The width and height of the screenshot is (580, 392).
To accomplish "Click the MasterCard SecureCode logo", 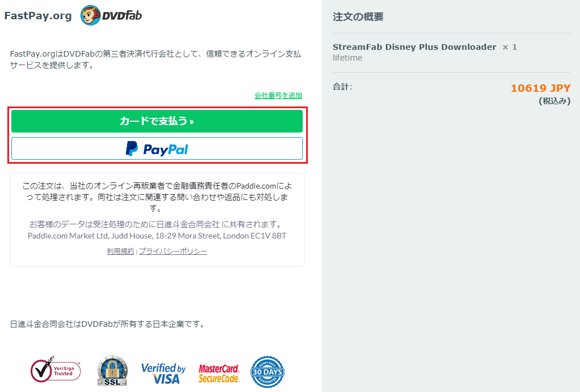I will [219, 373].
